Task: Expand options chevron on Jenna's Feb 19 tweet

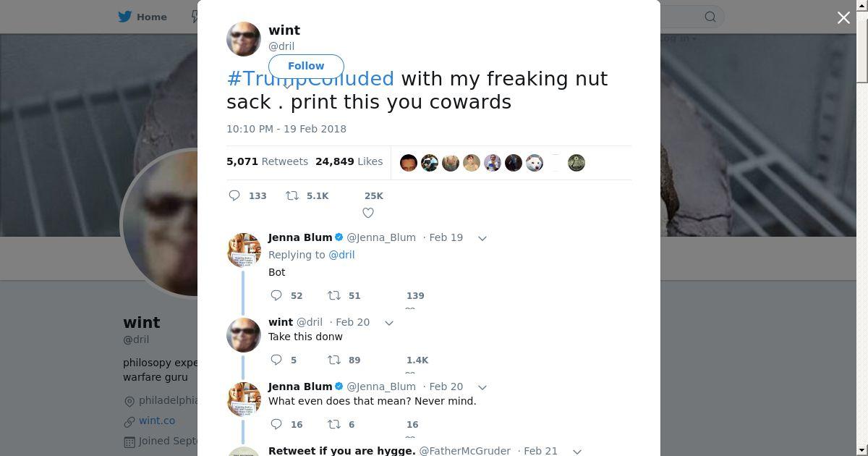Action: click(x=482, y=238)
